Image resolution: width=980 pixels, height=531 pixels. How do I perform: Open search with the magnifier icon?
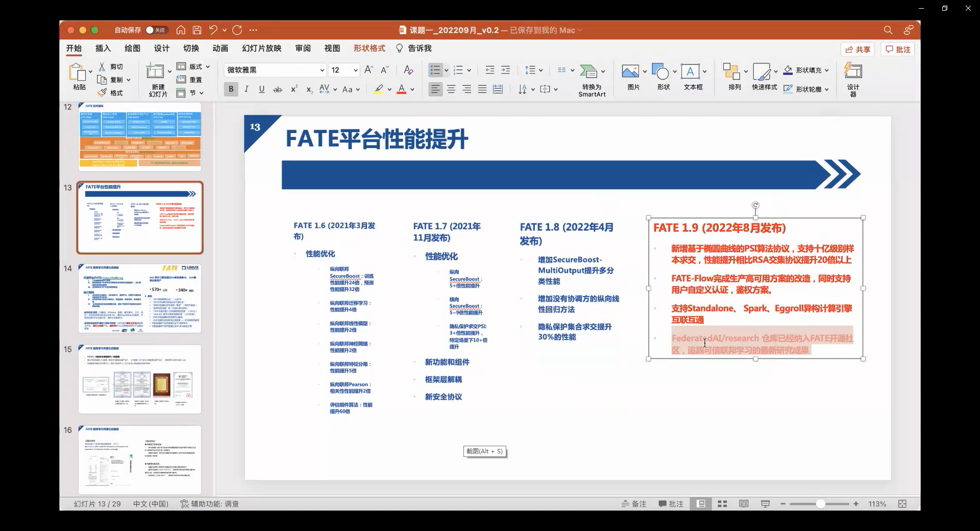click(x=888, y=30)
